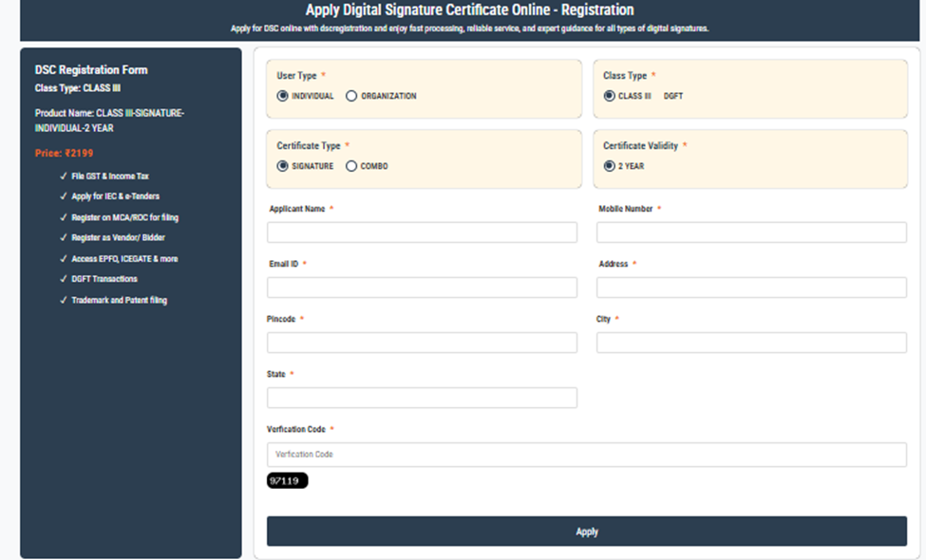Viewport: 926px width, 560px height.
Task: Select COMBO certificate type radio
Action: tap(351, 166)
